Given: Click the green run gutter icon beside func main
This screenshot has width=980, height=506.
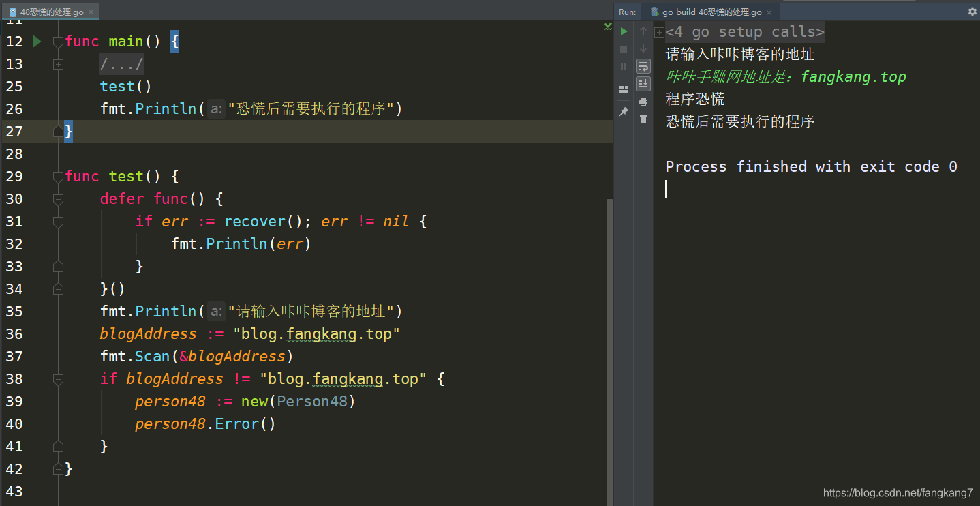Looking at the screenshot, I should [x=37, y=42].
